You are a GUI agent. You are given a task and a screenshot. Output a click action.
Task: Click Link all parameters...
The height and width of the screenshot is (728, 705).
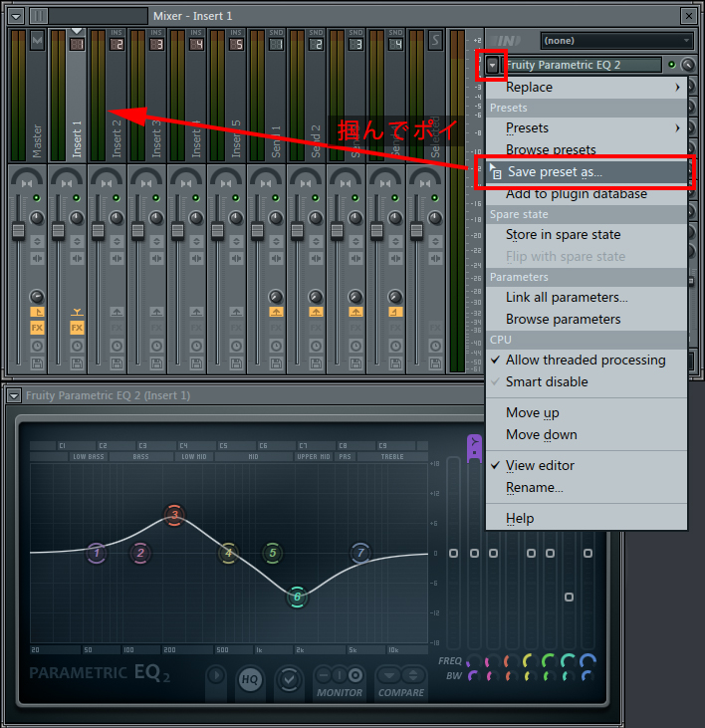click(x=587, y=298)
